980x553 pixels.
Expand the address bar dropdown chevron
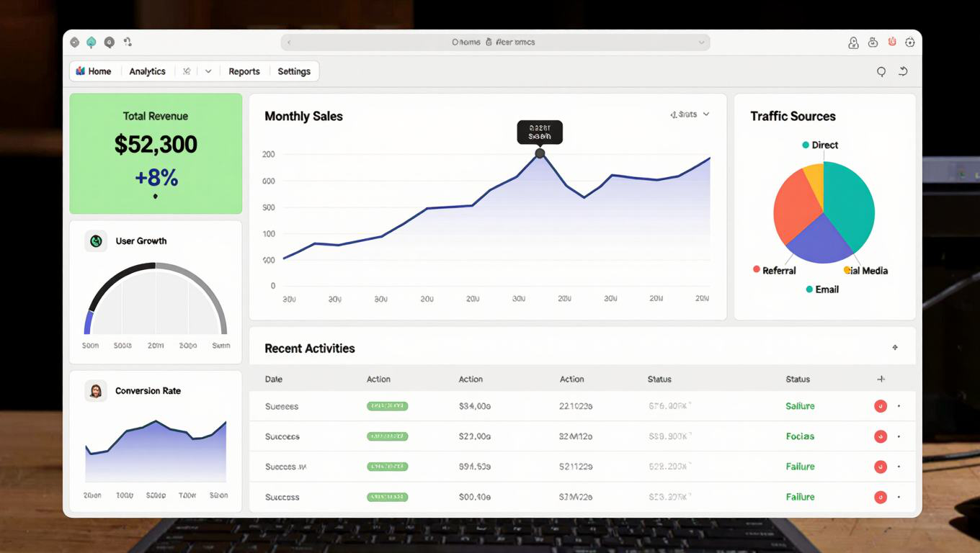701,42
